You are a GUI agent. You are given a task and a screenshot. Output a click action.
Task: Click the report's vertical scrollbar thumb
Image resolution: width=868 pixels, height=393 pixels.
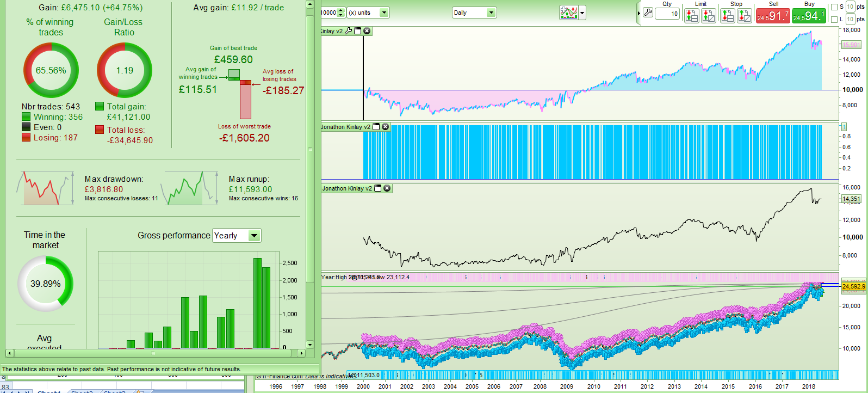click(x=310, y=149)
